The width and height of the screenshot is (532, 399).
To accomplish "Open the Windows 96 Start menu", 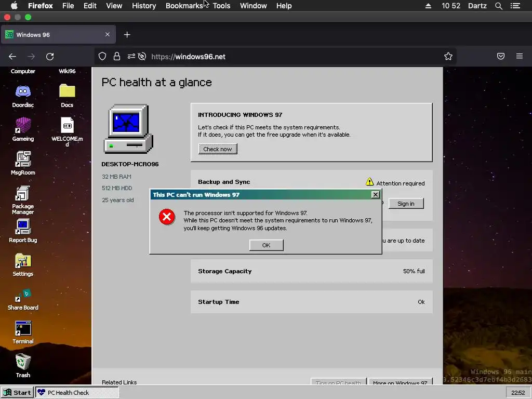I will [17, 393].
